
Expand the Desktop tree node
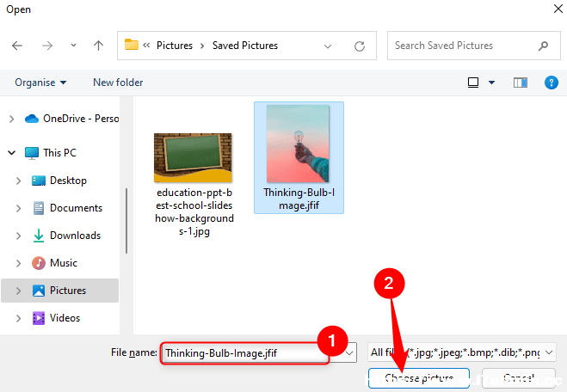18,181
